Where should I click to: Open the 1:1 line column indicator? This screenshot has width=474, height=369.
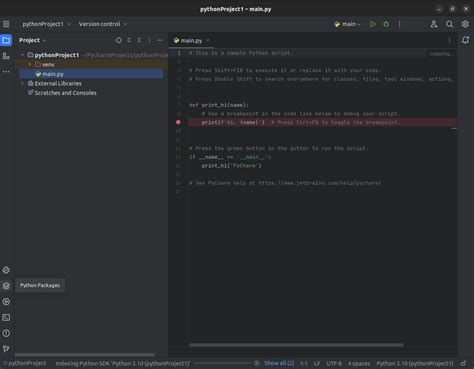[304, 363]
